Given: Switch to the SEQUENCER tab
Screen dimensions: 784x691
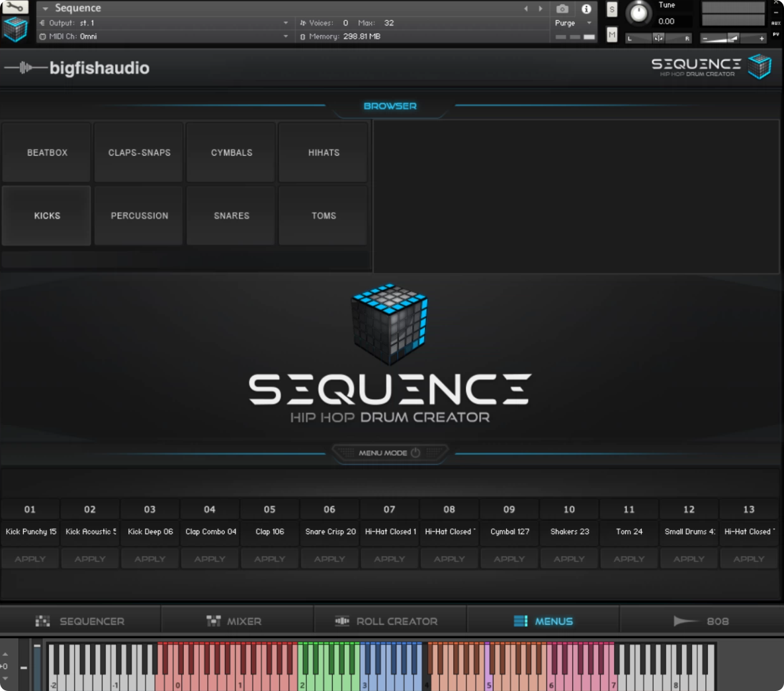Looking at the screenshot, I should 80,621.
